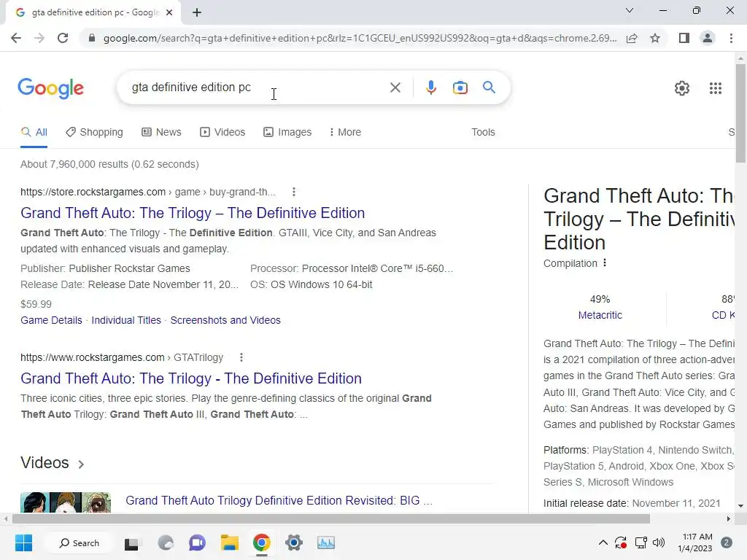Search by image with the camera icon

pyautogui.click(x=460, y=87)
